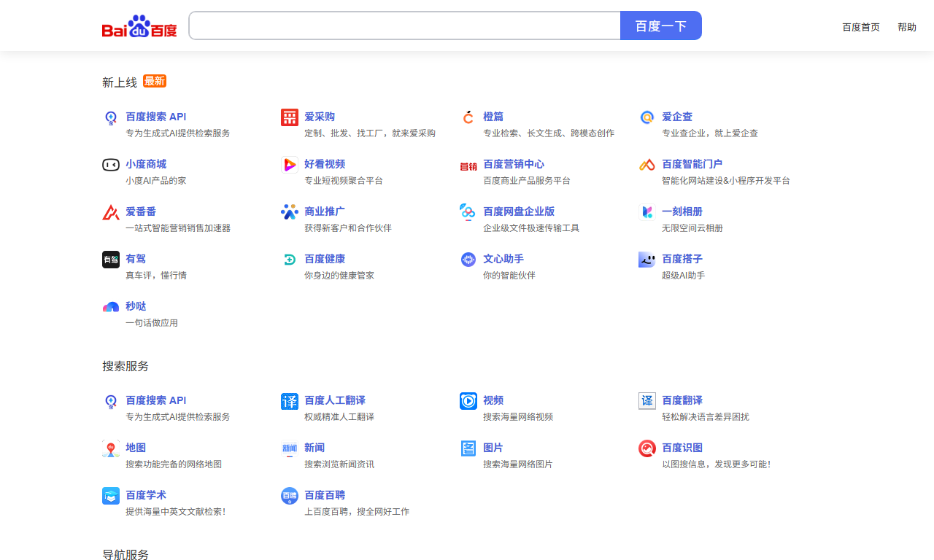This screenshot has width=934, height=560.
Task: Open the 商业推广 title link
Action: (x=325, y=211)
